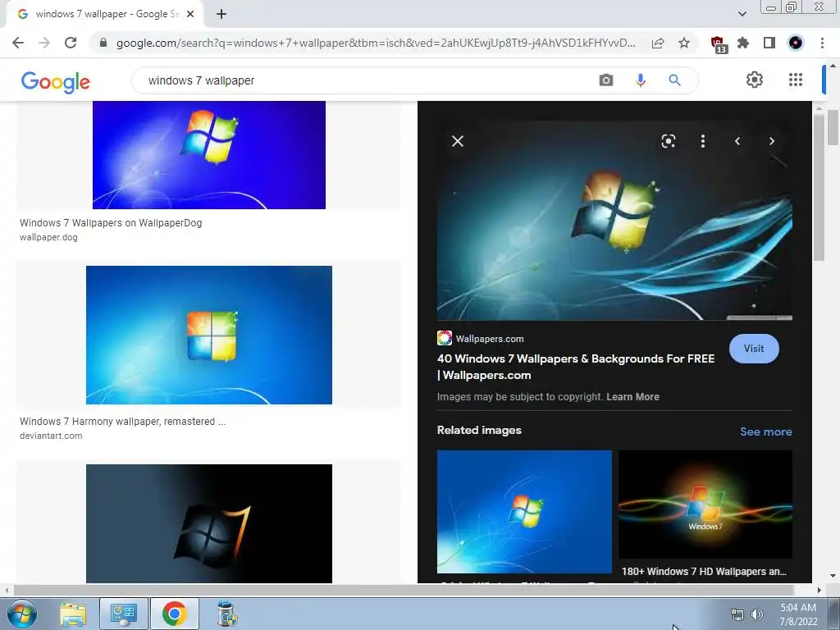
Task: Close the windows 7 wallpaper tab
Action: pos(190,14)
